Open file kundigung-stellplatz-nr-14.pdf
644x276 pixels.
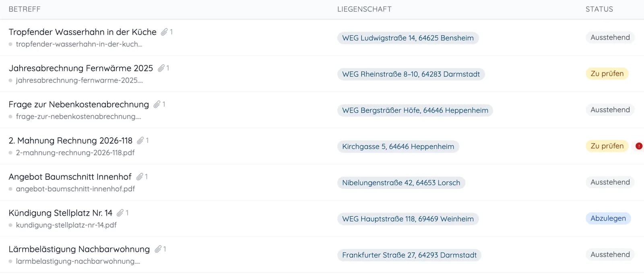[66, 225]
